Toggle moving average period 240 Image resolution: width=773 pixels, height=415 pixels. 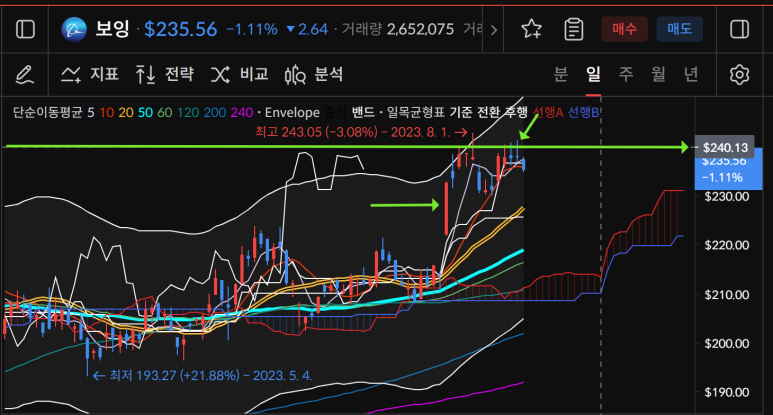pyautogui.click(x=242, y=112)
